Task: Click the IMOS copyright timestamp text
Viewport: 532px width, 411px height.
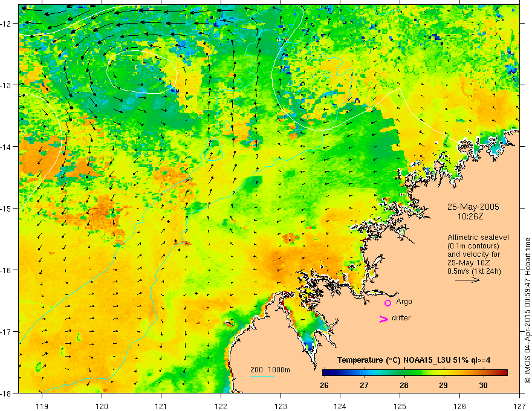Action: click(527, 311)
